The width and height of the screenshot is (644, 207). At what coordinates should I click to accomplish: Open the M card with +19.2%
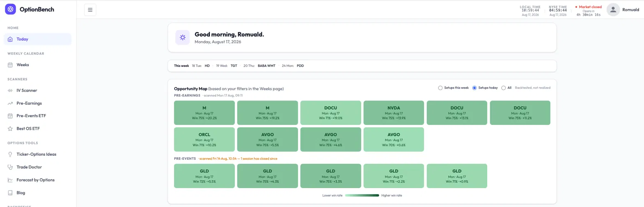tap(267, 113)
